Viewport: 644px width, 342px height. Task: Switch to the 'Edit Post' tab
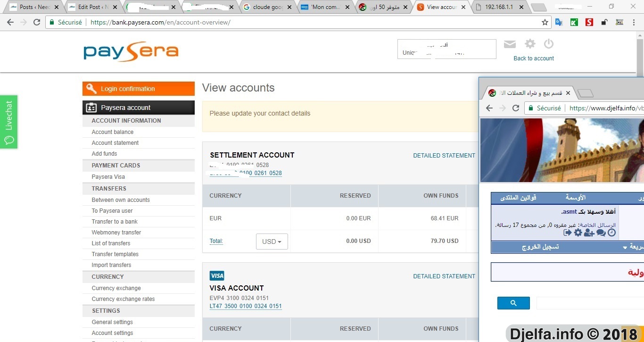click(93, 7)
